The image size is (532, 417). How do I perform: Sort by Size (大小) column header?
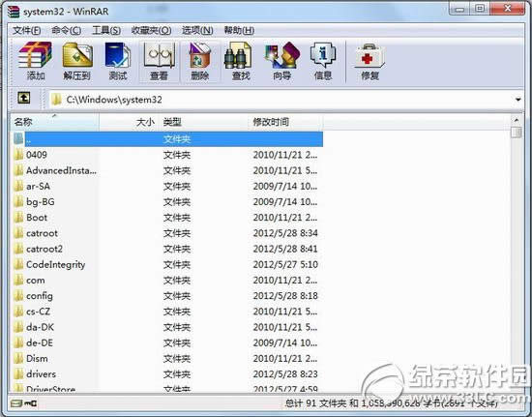point(130,122)
